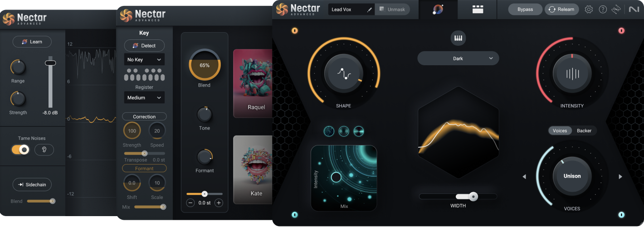Select the second teal reverb style icon
The height and width of the screenshot is (227, 644).
click(344, 131)
